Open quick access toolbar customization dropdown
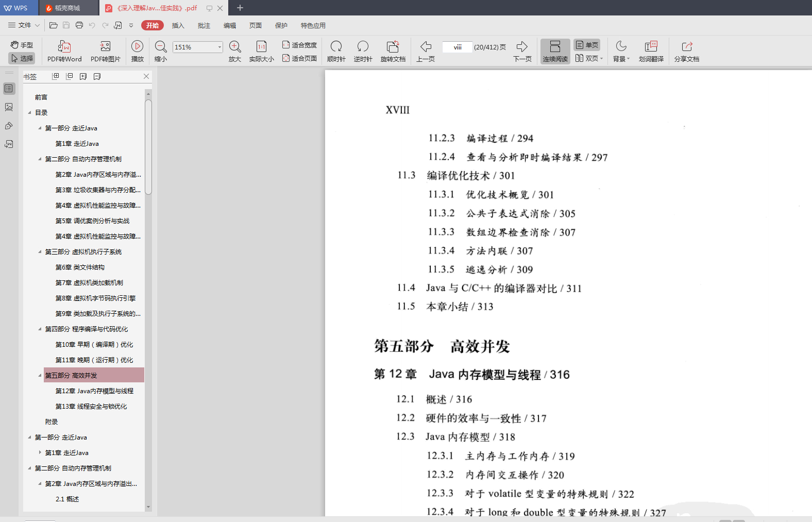The height and width of the screenshot is (522, 812). 131,25
